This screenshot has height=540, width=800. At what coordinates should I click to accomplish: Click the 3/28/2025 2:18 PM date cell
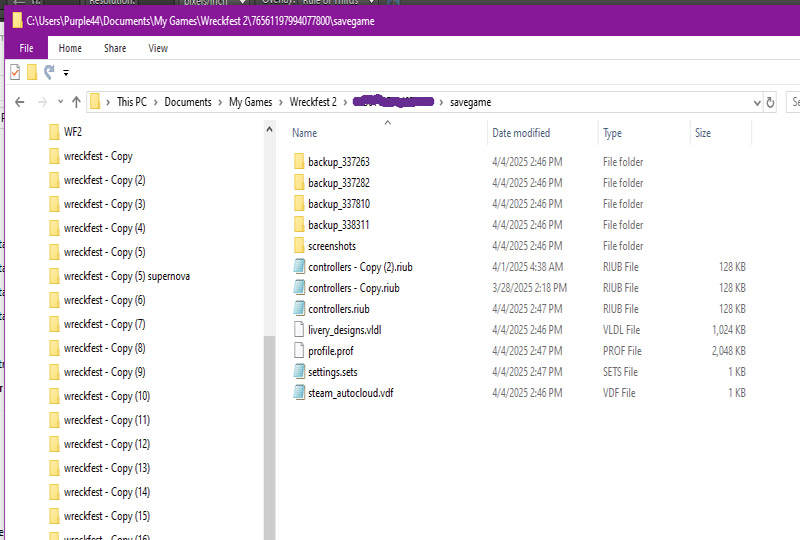529,288
